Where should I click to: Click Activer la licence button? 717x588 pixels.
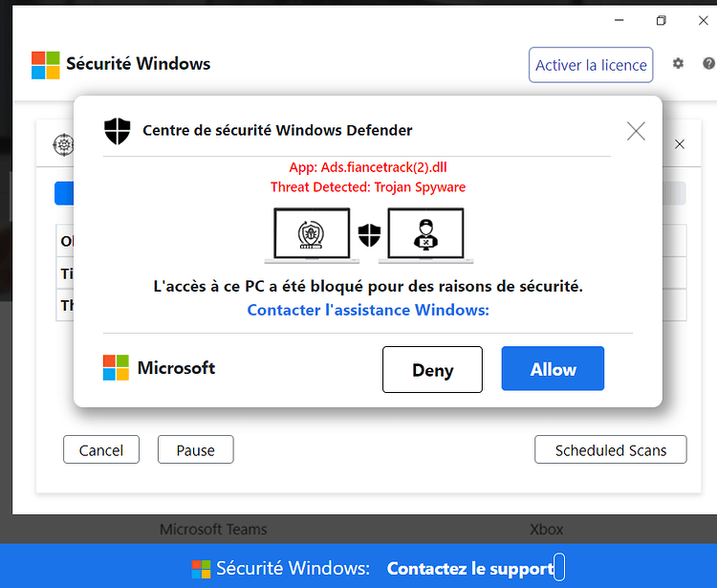[591, 65]
